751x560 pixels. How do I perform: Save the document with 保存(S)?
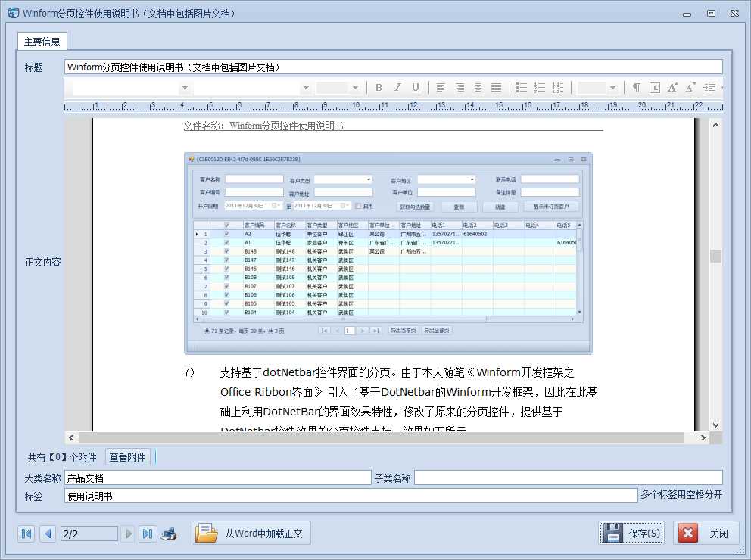pos(631,534)
